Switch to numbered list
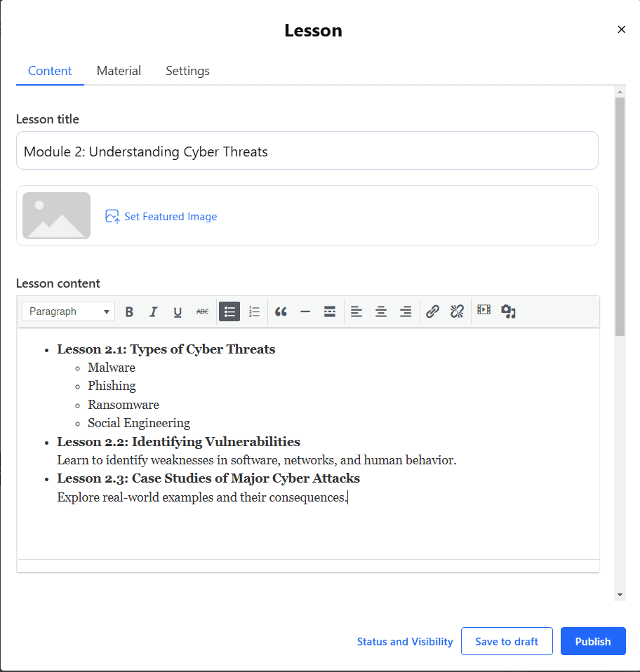640x672 pixels. click(254, 311)
